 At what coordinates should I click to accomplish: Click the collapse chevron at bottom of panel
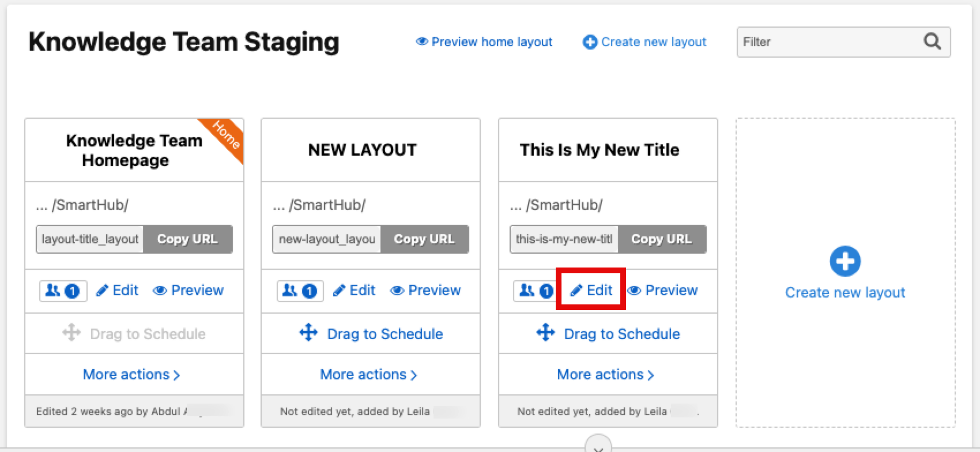598,447
